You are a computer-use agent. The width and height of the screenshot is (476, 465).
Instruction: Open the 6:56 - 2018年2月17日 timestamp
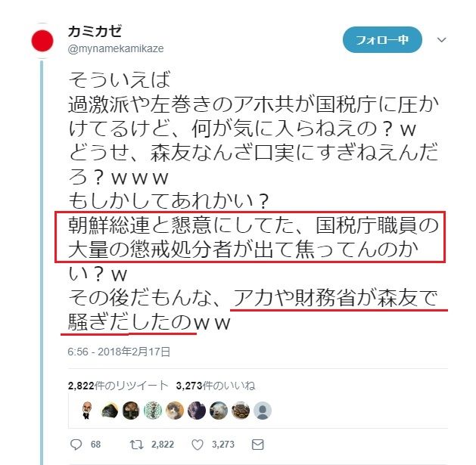(119, 352)
